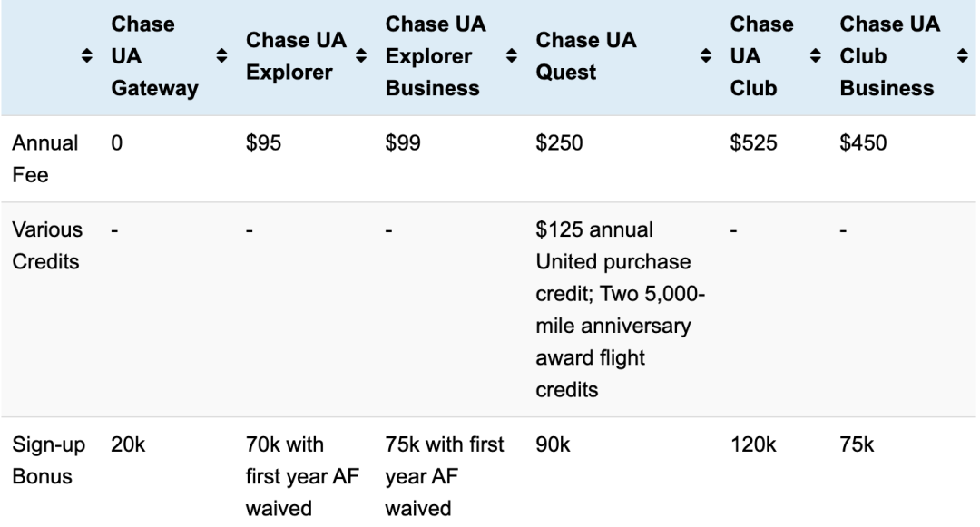This screenshot has width=980, height=527.
Task: Sort table by Chase UA Explorer column
Action: [360, 56]
